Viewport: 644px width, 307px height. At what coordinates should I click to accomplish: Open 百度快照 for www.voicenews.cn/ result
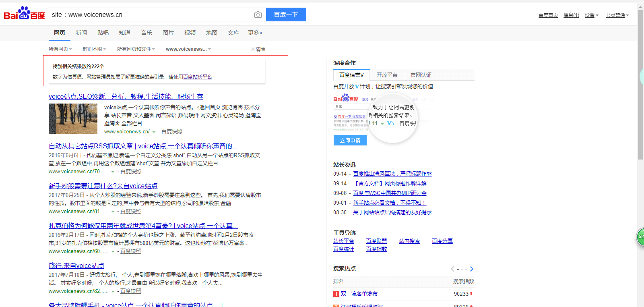(x=172, y=132)
